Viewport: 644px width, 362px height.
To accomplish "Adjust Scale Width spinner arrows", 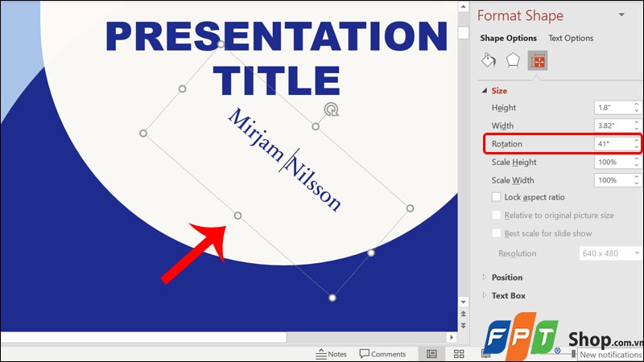I will tap(637, 180).
